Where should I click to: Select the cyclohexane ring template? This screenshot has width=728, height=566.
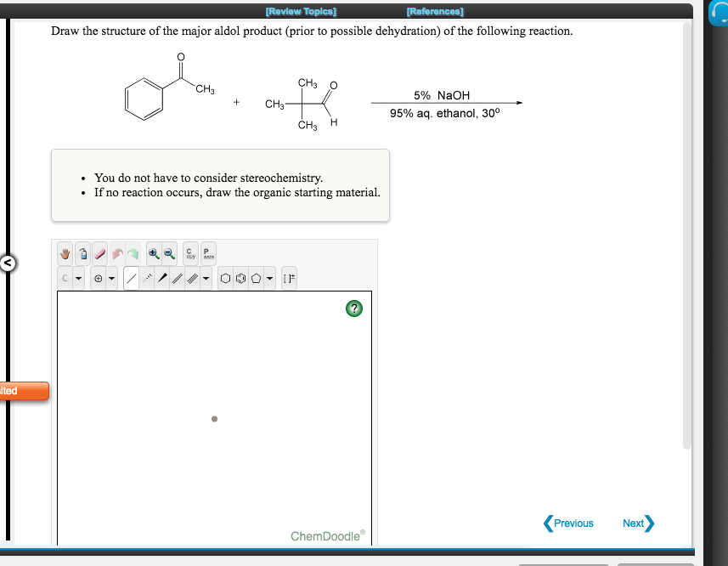click(225, 278)
